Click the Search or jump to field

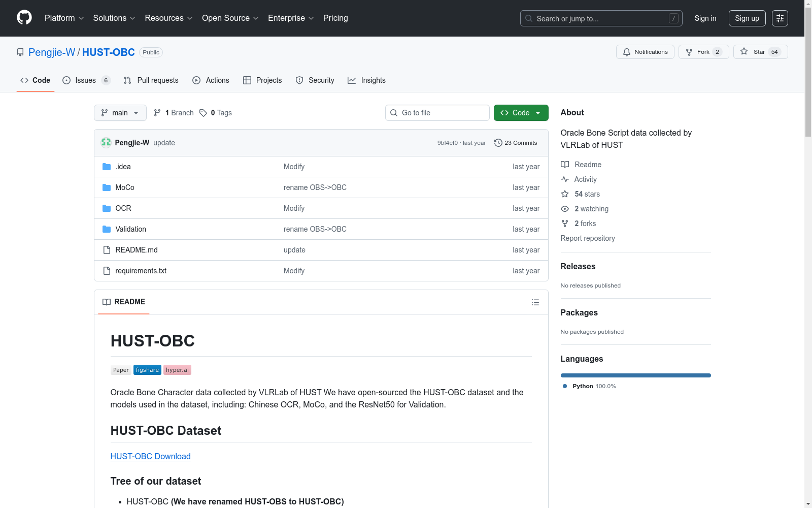601,18
